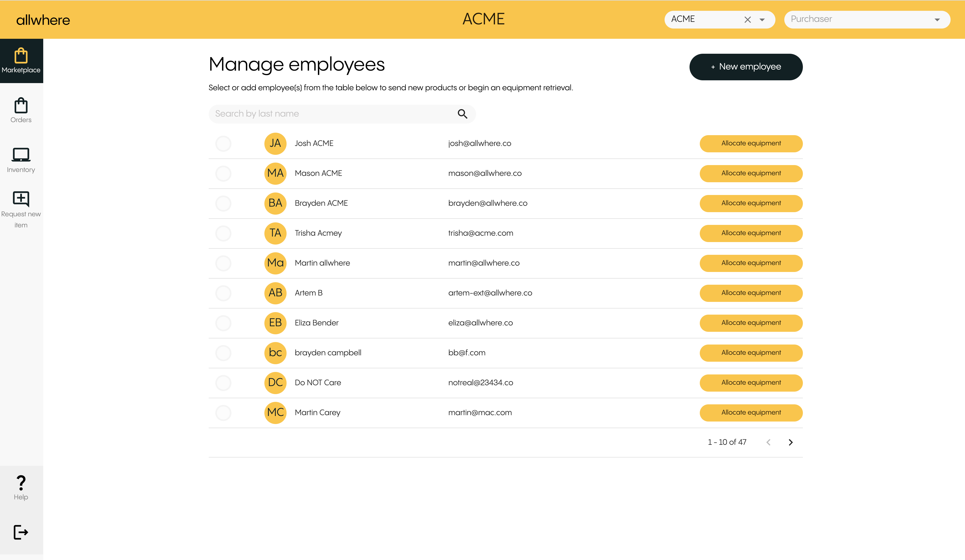Screen dimensions: 965x560
Task: Click the Request new item icon
Action: (21, 199)
